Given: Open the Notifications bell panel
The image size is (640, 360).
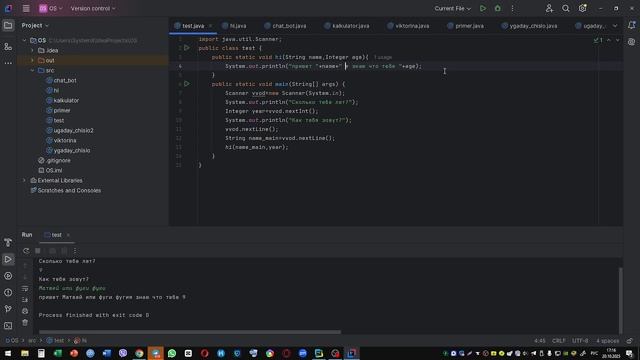Looking at the screenshot, I should 631,25.
